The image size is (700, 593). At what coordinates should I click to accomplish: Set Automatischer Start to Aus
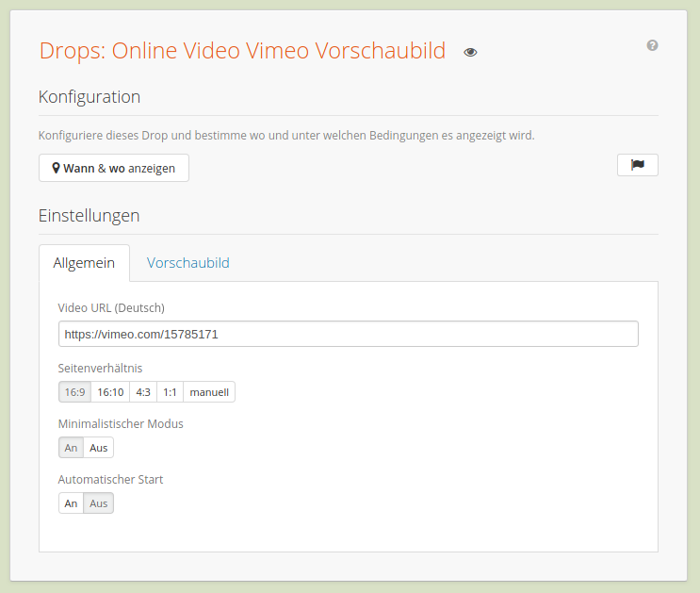[99, 503]
